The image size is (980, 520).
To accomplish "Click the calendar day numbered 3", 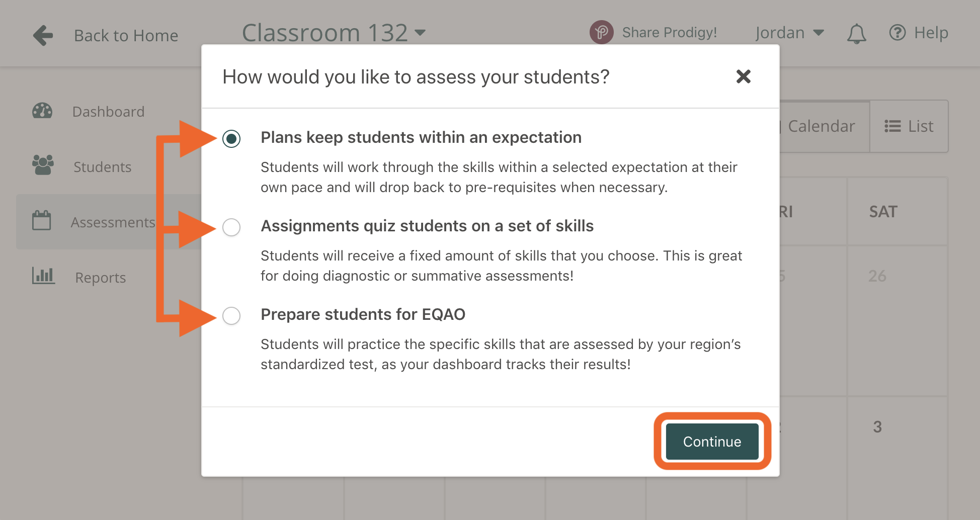I will tap(877, 427).
